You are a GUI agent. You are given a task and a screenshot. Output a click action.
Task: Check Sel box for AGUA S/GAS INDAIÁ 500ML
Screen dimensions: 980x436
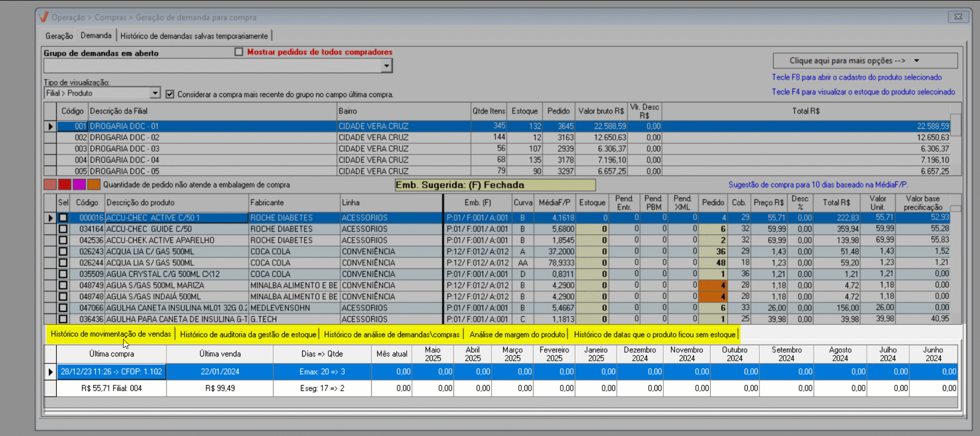(63, 297)
